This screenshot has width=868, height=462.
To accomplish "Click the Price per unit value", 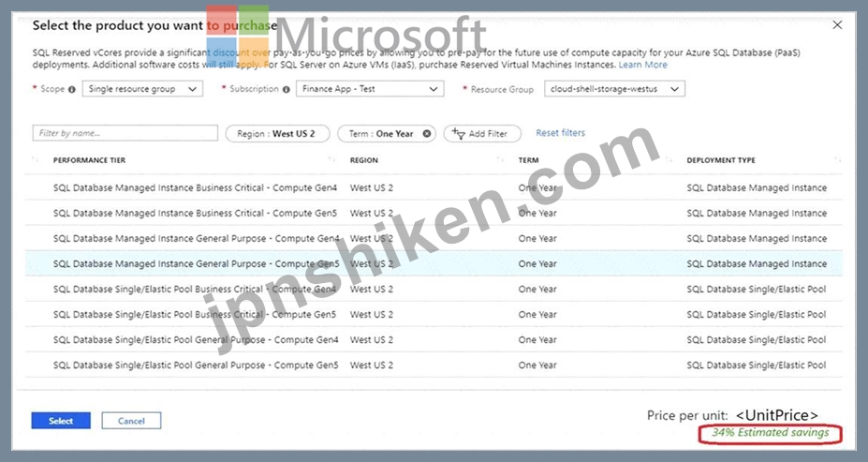I will click(776, 415).
